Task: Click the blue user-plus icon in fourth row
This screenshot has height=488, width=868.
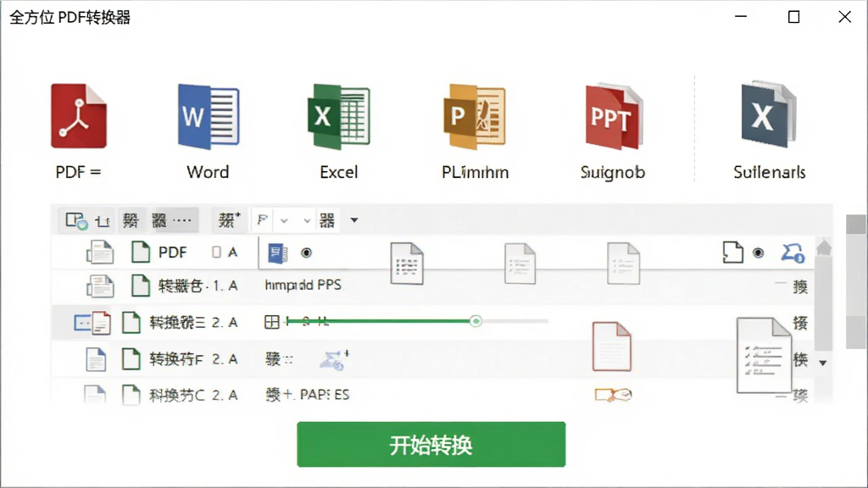Action: point(334,359)
